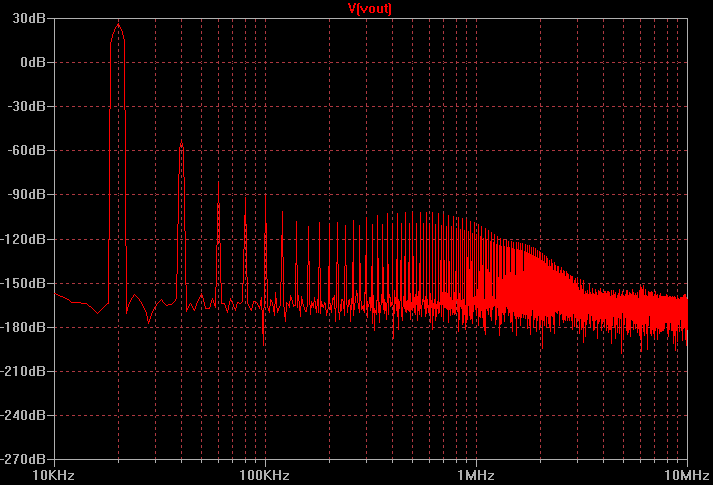This screenshot has width=713, height=485.
Task: Click the -60dB axis label
Action: tap(27, 150)
